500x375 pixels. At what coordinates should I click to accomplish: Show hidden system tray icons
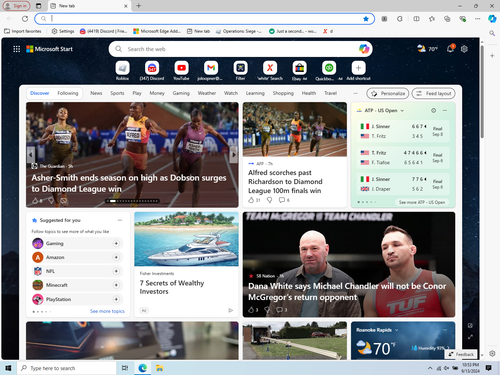coord(430,368)
